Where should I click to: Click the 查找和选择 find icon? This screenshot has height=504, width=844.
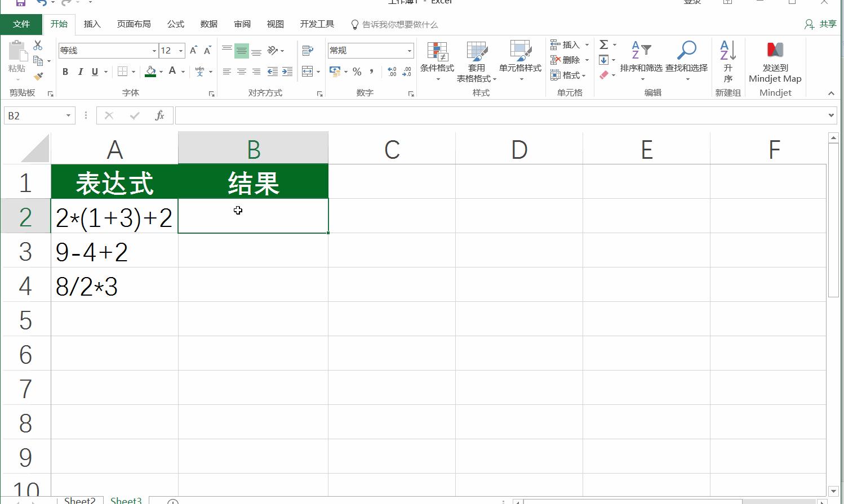click(686, 59)
